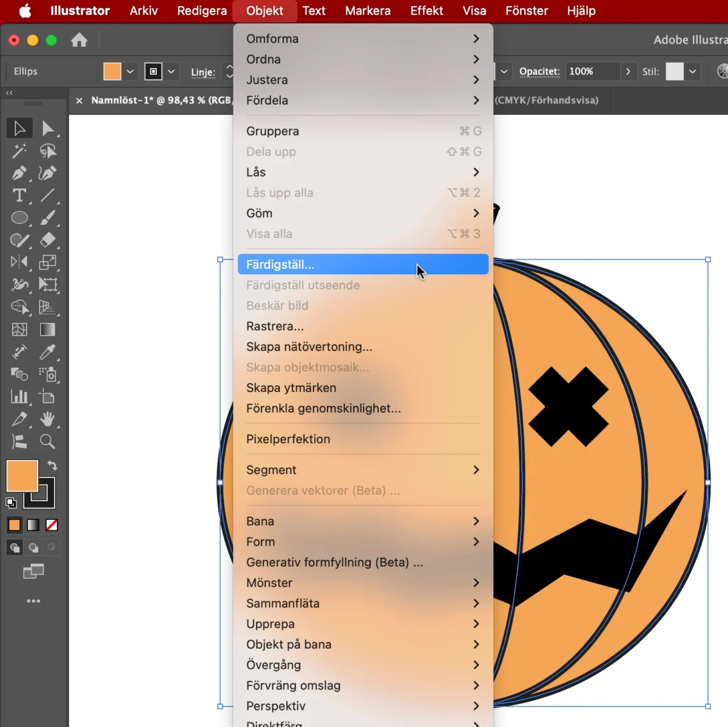This screenshot has width=728, height=727.
Task: Select the Free Transform tool
Action: point(48,285)
